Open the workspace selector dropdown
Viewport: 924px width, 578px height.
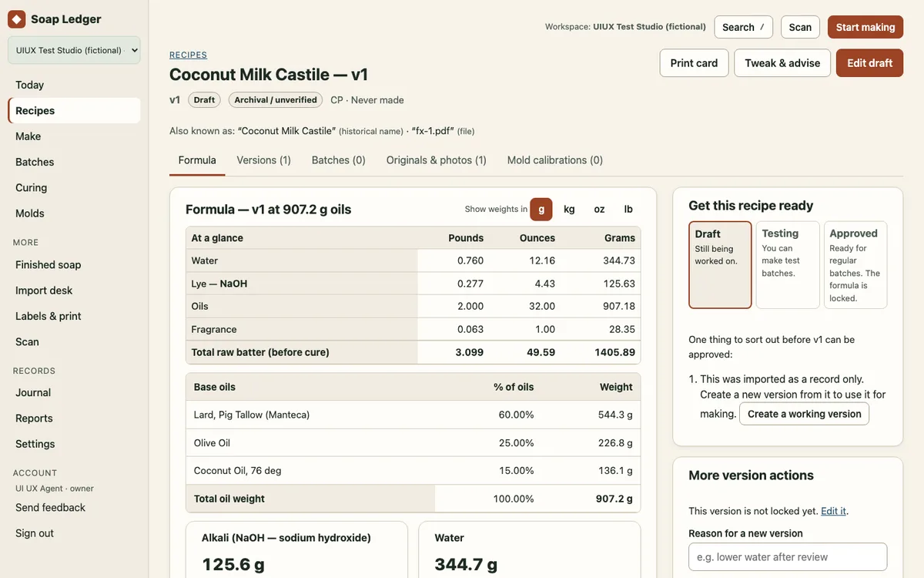pyautogui.click(x=74, y=50)
